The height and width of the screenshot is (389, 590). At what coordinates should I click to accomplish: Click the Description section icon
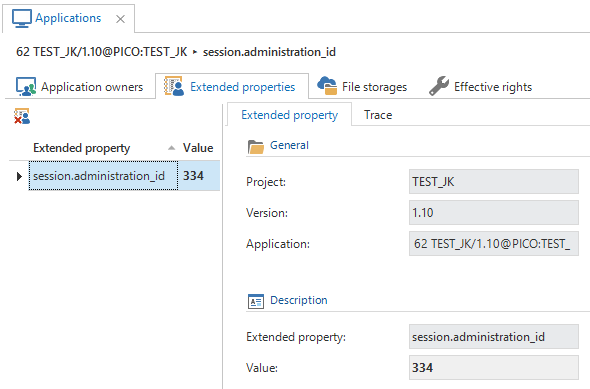(x=256, y=302)
